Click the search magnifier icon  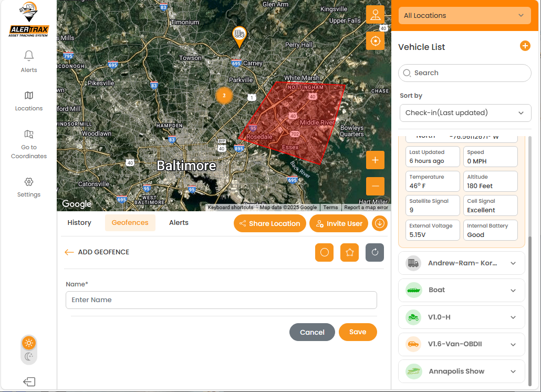pyautogui.click(x=407, y=73)
